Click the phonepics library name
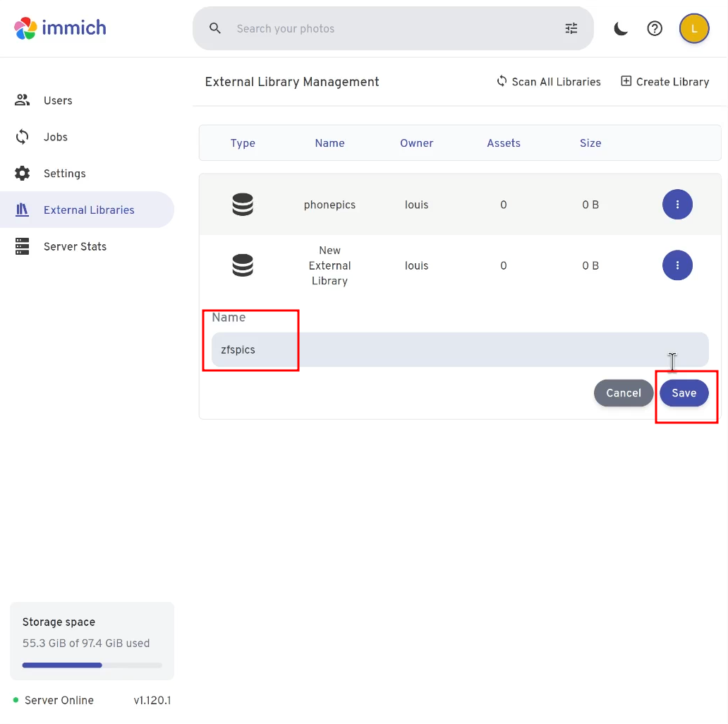This screenshot has height=724, width=728. 329,205
